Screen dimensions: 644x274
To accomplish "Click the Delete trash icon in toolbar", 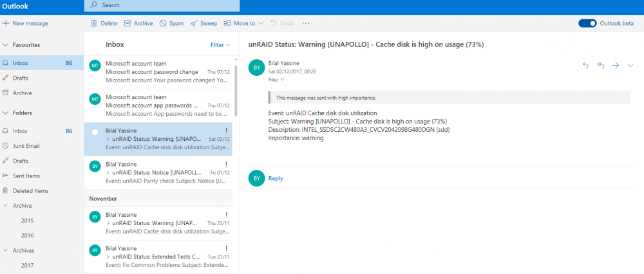I will pyautogui.click(x=94, y=23).
